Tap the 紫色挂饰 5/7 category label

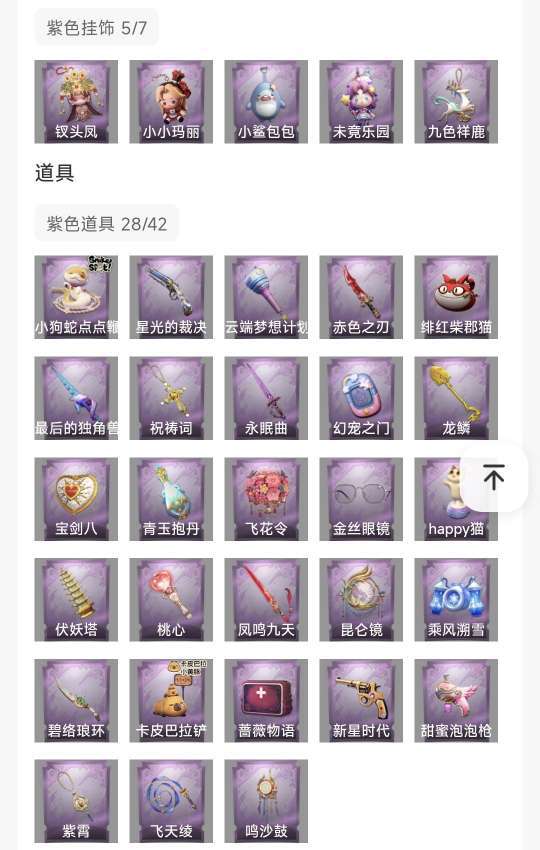click(x=97, y=28)
